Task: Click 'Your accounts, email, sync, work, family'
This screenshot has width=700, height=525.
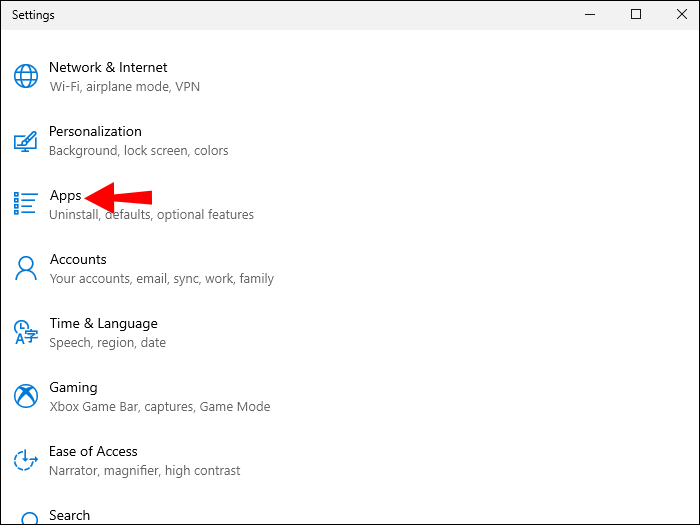Action: 162,279
